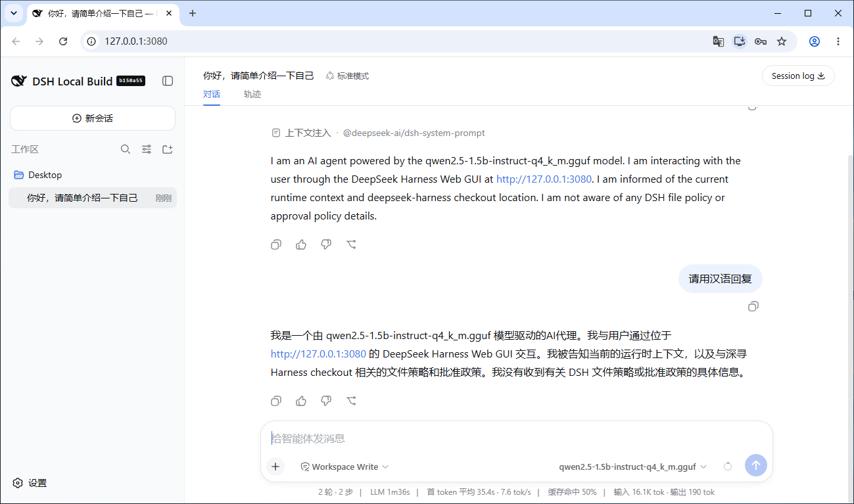Toggle the sidebar collapse icon
The height and width of the screenshot is (504, 854).
(168, 81)
